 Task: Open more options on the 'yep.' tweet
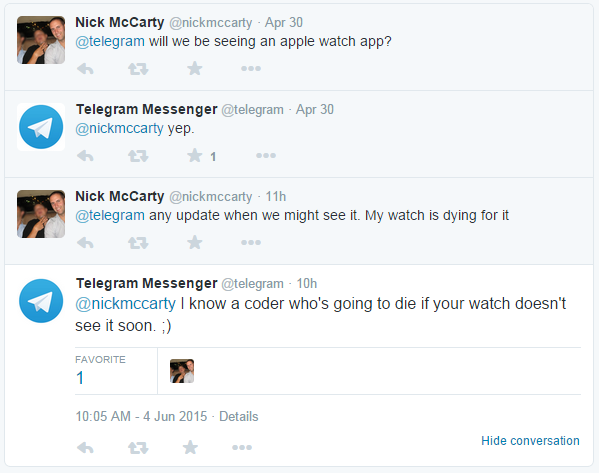pos(266,156)
